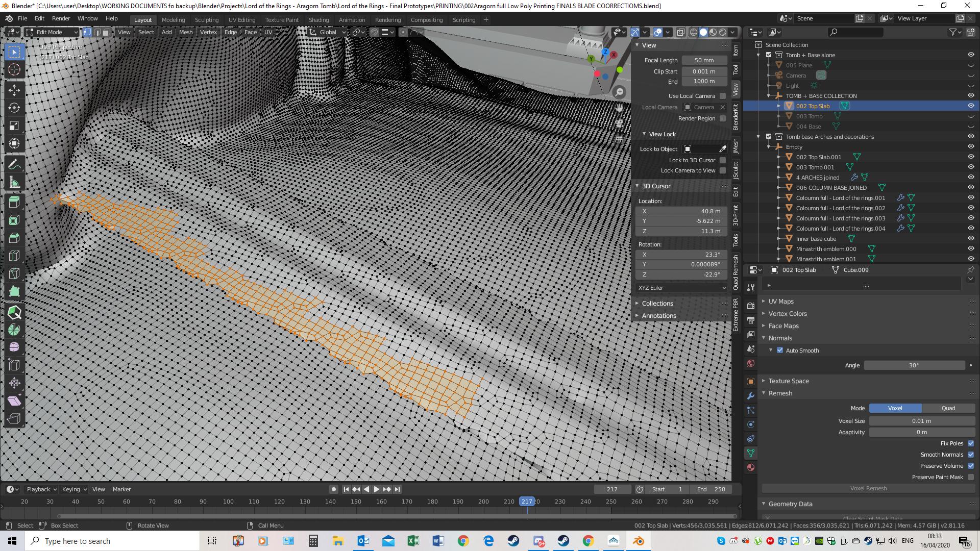Activate the Rotate tool
This screenshot has height=551, width=980.
[x=14, y=108]
